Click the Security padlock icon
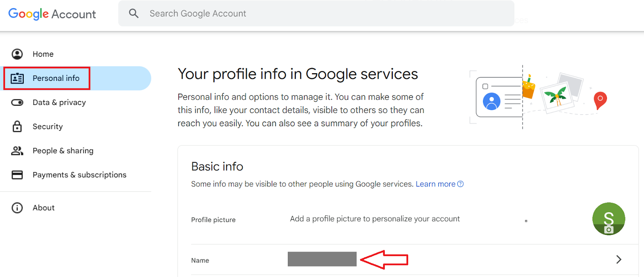This screenshot has height=277, width=644. tap(17, 127)
